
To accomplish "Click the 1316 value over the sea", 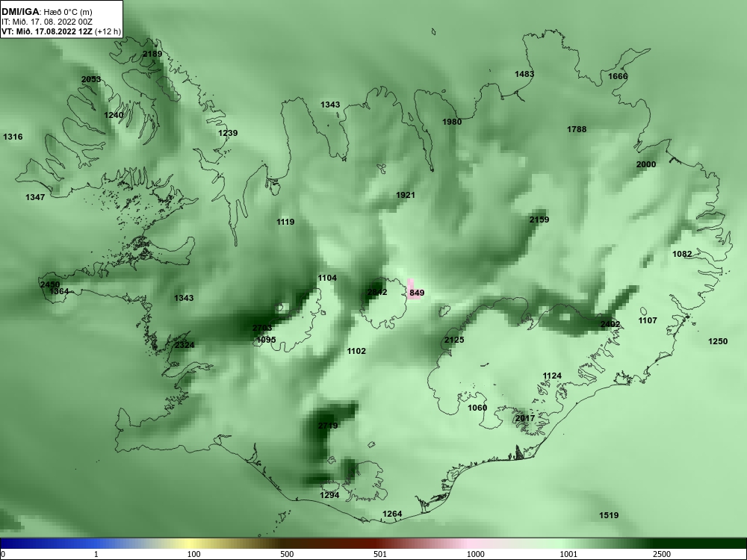I will point(13,137).
